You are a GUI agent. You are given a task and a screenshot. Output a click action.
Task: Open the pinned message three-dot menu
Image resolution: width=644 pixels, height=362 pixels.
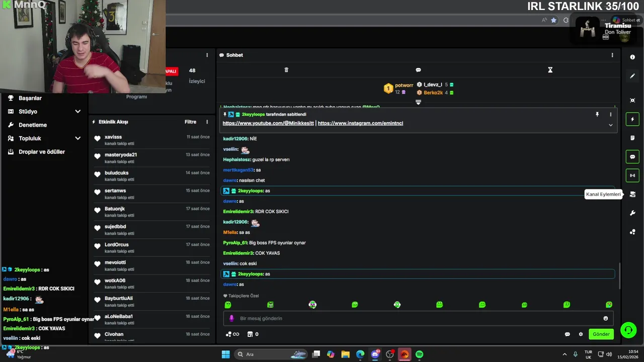click(611, 115)
